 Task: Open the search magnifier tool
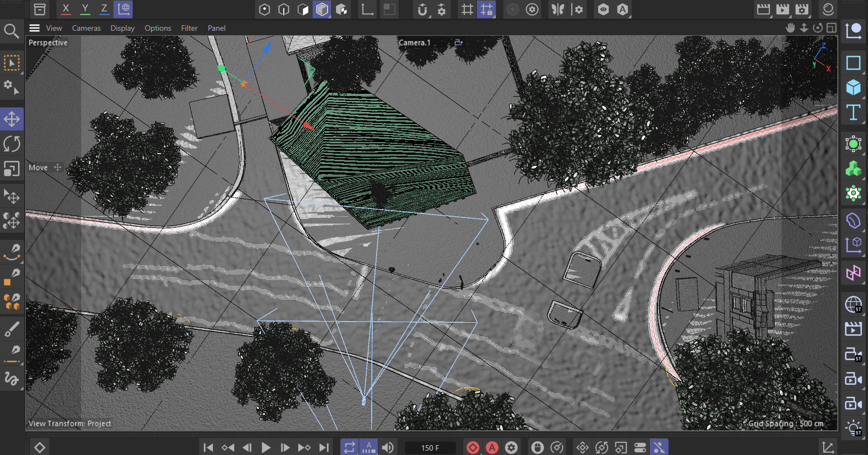click(x=12, y=31)
